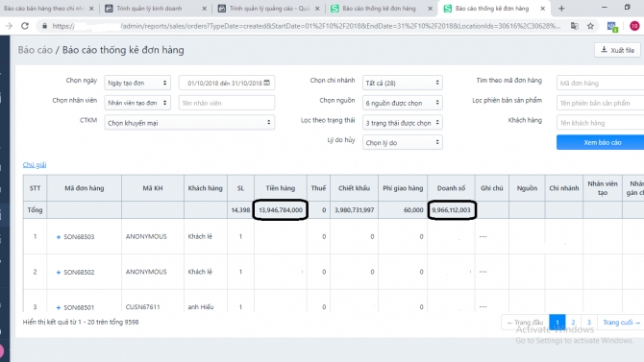Close the Trình quản lý kinh doanh tab
Viewport: 644px width, 362px height.
[x=204, y=9]
